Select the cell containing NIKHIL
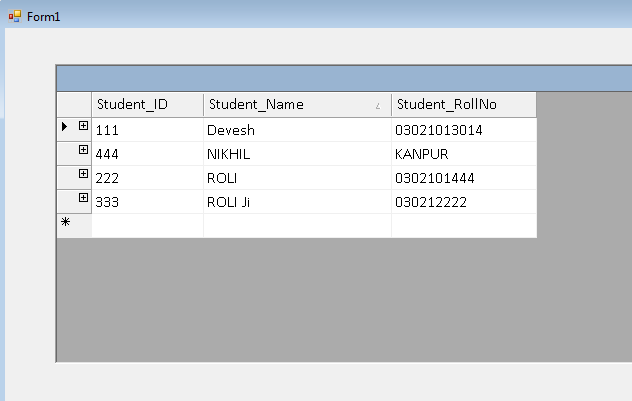The image size is (632, 401). (297, 154)
